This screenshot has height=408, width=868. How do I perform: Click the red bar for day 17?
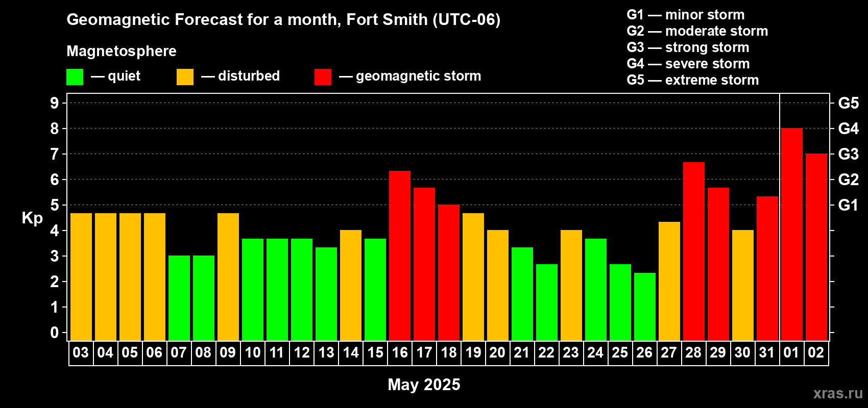pyautogui.click(x=424, y=264)
